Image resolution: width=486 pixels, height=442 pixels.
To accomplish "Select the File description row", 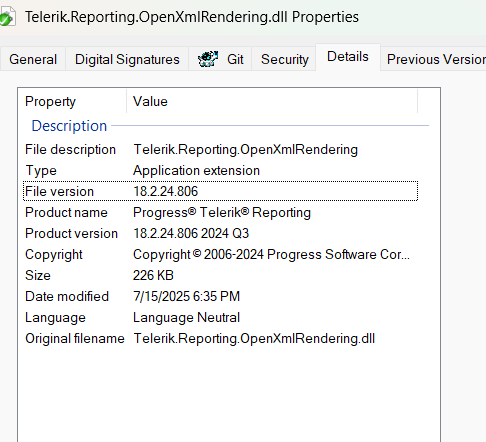I will (220, 149).
